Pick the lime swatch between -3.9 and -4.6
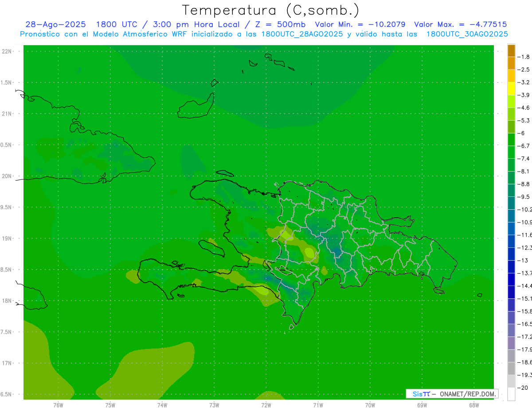 [x=512, y=102]
